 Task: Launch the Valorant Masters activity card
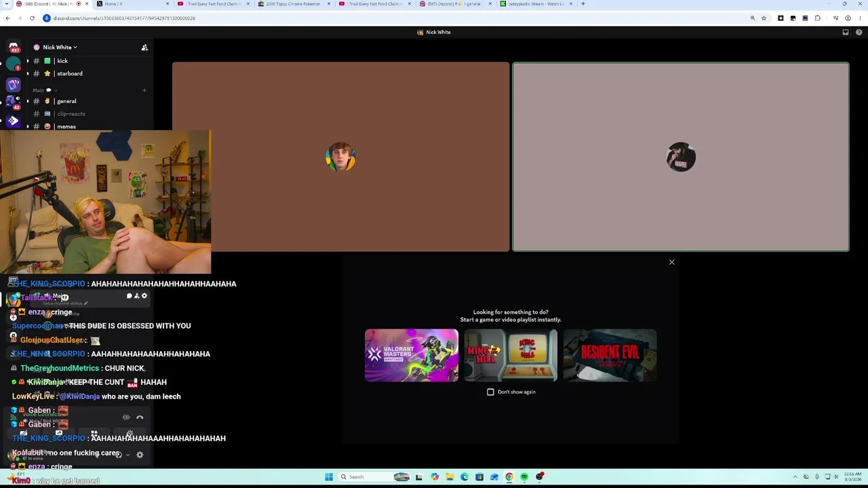pyautogui.click(x=412, y=356)
